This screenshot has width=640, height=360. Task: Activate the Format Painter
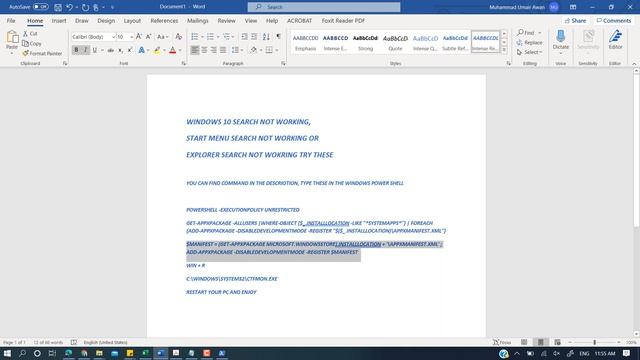42,53
